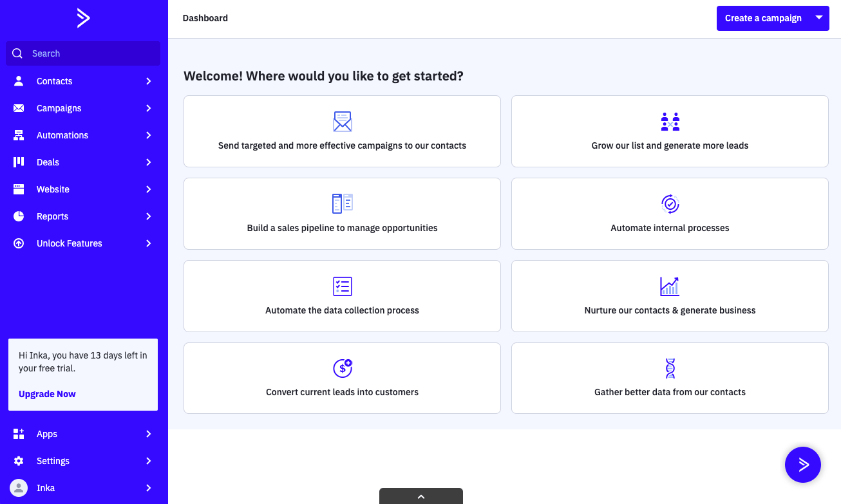The image size is (841, 504).
Task: Expand the Unlock Features submenu chevron
Action: point(149,243)
